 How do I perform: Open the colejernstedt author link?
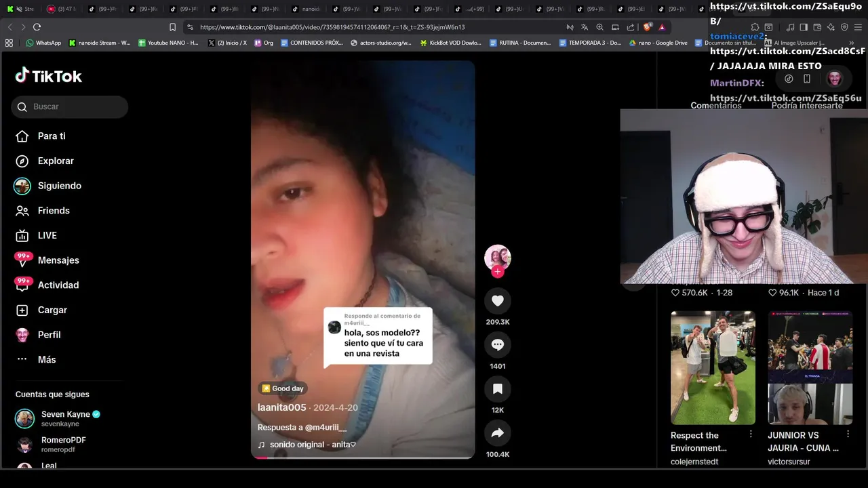pos(694,462)
